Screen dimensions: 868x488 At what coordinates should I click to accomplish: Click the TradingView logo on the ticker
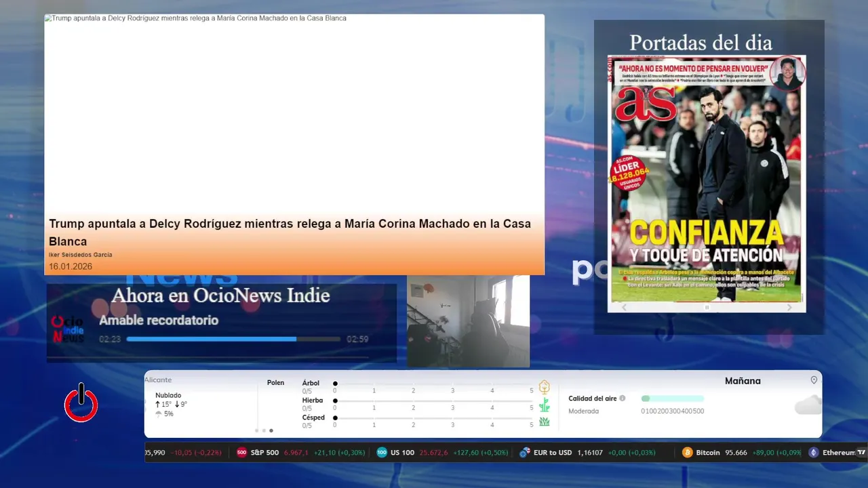[861, 452]
